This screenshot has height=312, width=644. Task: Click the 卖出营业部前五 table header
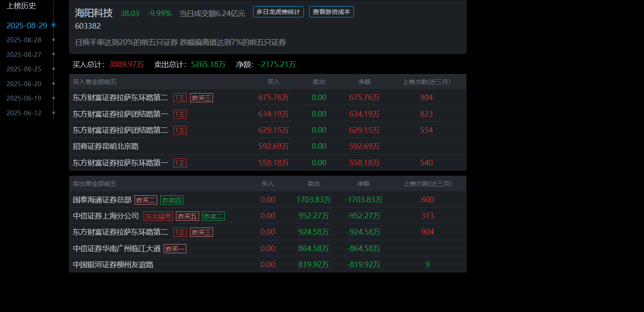[x=94, y=184]
